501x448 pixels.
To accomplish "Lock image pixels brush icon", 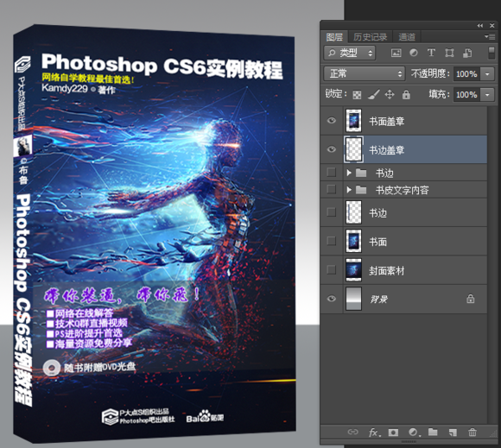I will click(373, 94).
